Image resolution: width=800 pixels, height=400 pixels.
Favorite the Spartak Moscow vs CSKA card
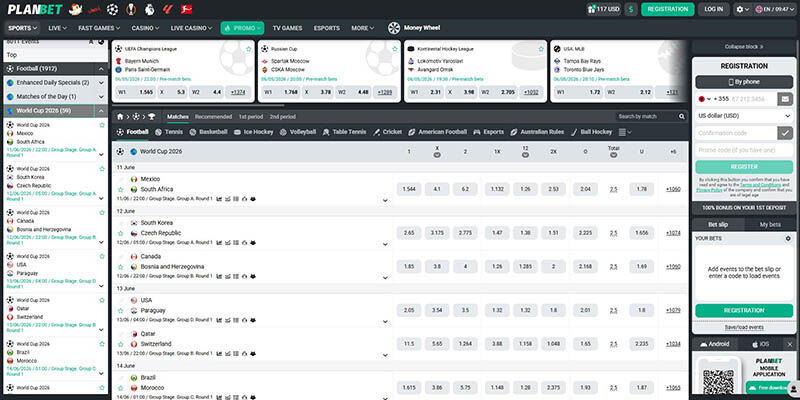(x=395, y=49)
